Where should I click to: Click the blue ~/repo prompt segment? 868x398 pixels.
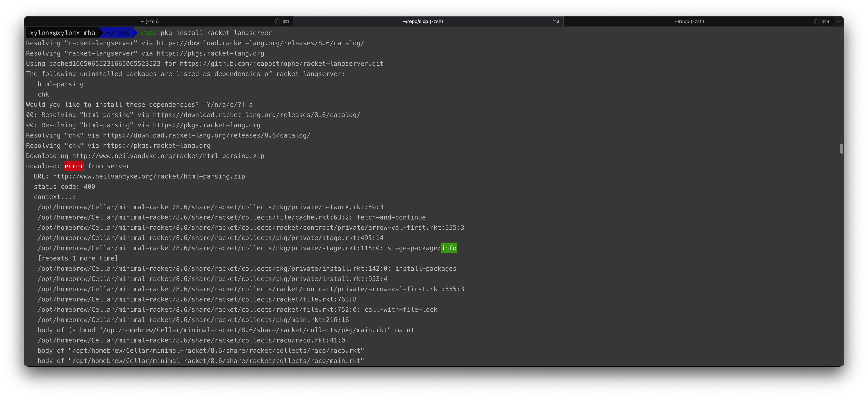pyautogui.click(x=118, y=33)
